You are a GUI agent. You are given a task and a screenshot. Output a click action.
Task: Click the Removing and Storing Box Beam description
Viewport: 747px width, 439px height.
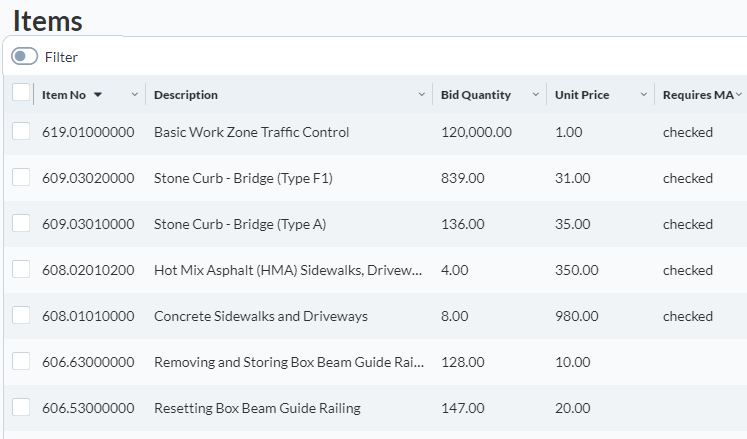pyautogui.click(x=289, y=362)
